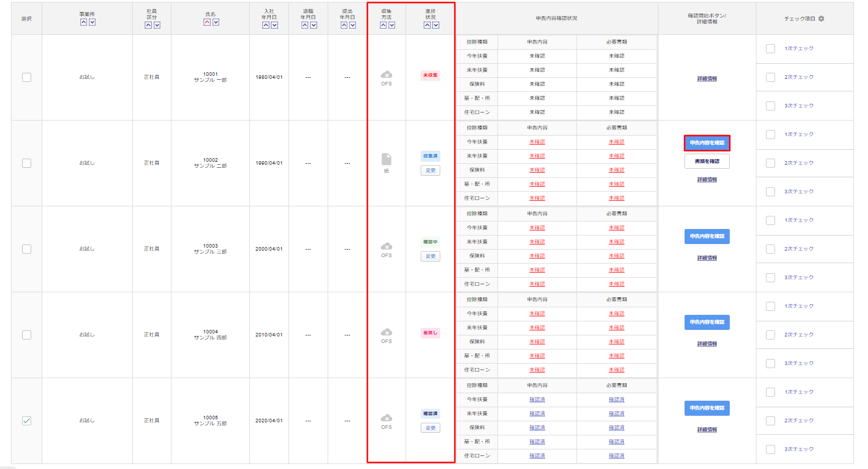Sort 収集方法 column ascending
This screenshot has width=868, height=469.
coord(383,25)
